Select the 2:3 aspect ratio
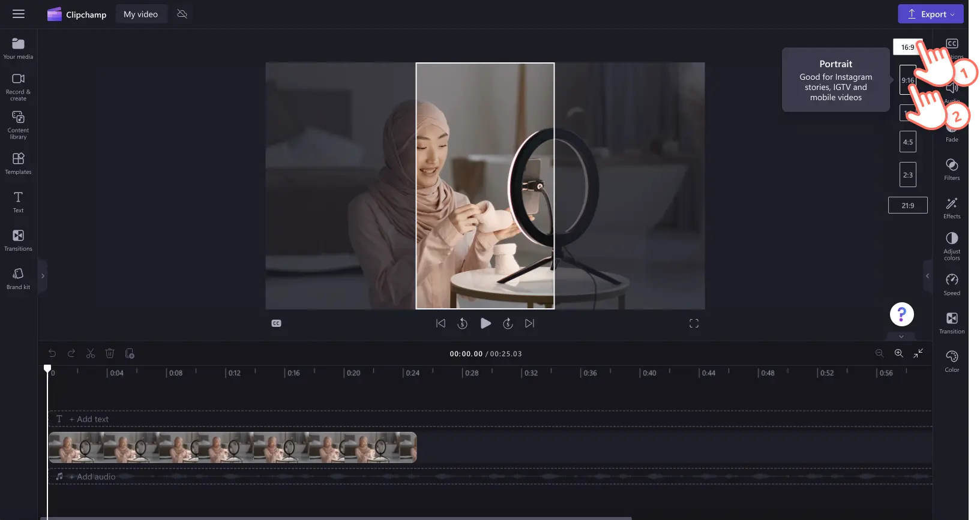The height and width of the screenshot is (520, 980). [908, 175]
